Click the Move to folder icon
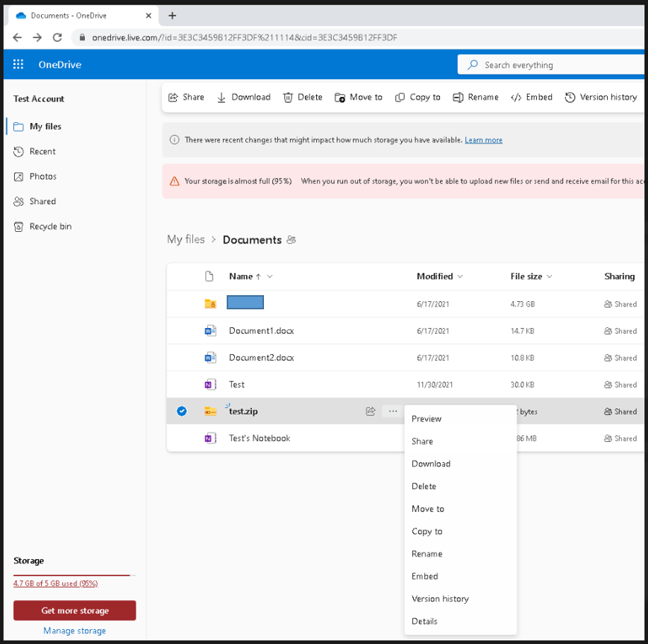 340,98
